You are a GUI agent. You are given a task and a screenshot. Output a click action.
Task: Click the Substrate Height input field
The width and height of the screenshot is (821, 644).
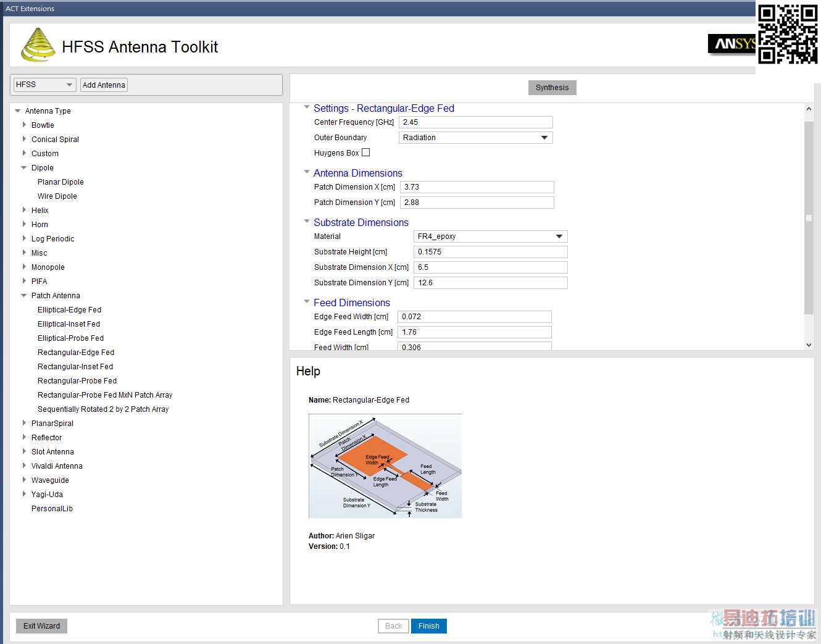click(490, 252)
